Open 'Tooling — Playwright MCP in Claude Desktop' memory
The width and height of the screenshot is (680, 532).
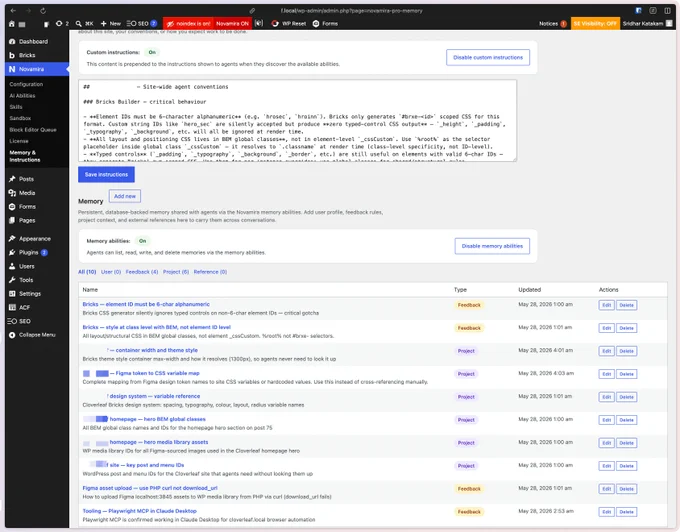pyautogui.click(x=140, y=511)
